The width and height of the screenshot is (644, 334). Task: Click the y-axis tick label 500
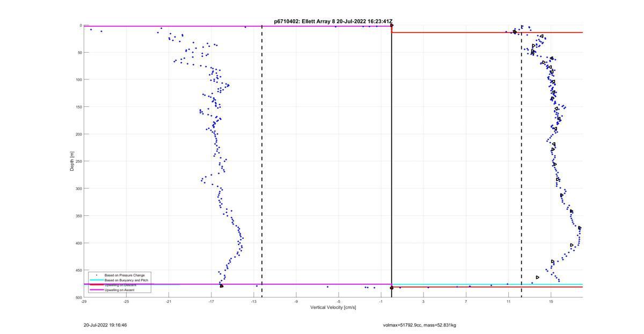(78, 297)
